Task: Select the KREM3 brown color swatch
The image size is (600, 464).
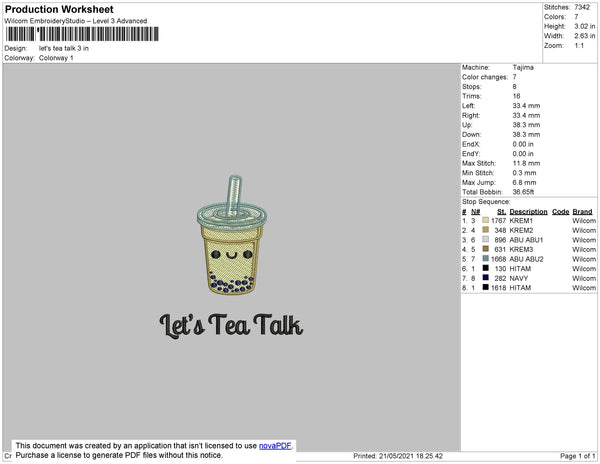Action: click(486, 249)
